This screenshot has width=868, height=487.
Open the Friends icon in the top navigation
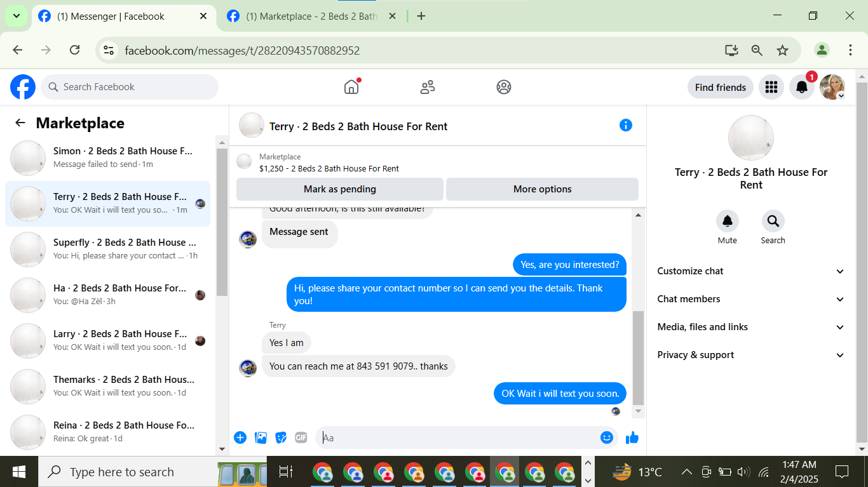point(428,87)
